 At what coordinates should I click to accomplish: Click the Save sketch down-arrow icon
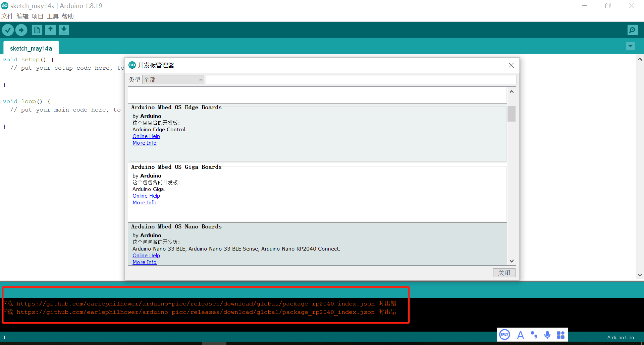[64, 30]
